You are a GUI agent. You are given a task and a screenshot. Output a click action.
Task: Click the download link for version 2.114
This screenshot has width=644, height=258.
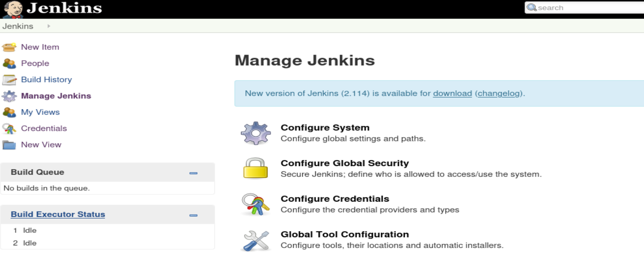452,93
